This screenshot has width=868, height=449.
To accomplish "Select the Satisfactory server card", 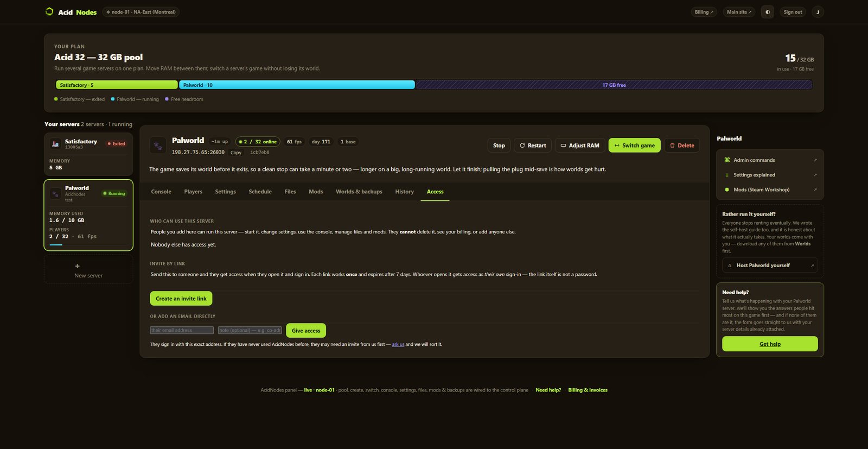I will 88,154.
